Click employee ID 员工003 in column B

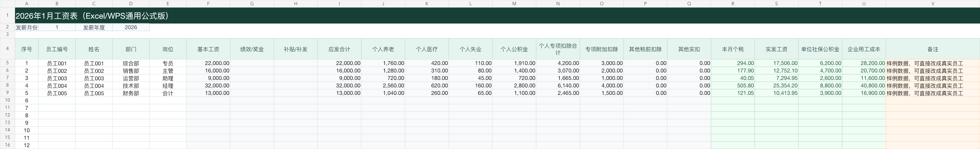click(57, 78)
